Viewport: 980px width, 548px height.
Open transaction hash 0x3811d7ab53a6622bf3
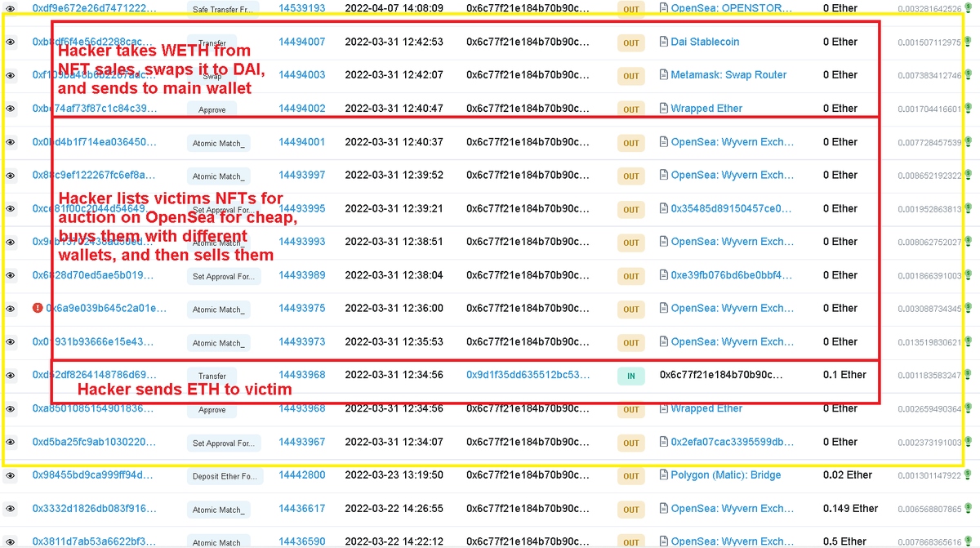coord(95,541)
